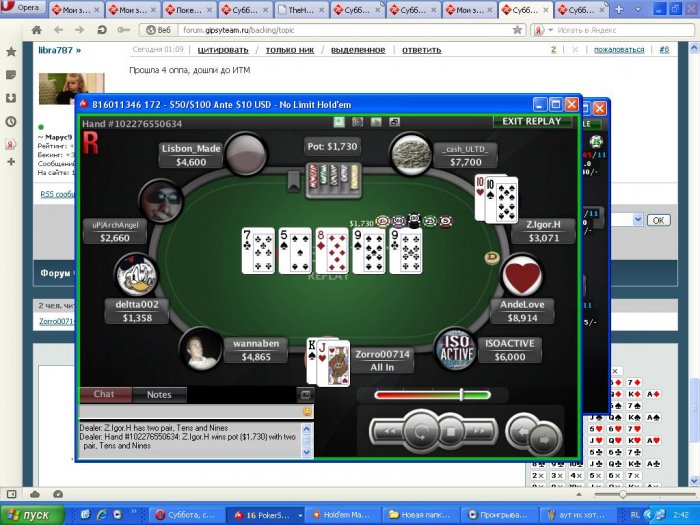Click the replayer window-layout toolbar icon

coord(394,121)
